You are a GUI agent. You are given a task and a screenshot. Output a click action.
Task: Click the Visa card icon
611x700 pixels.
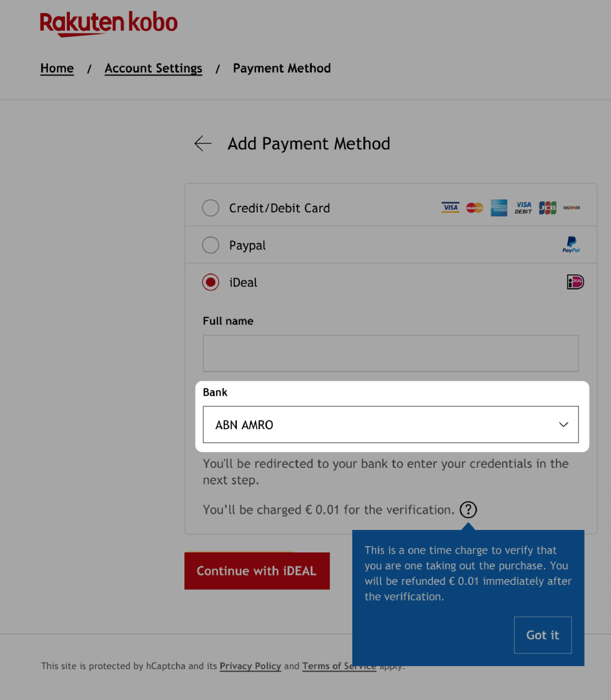[450, 207]
